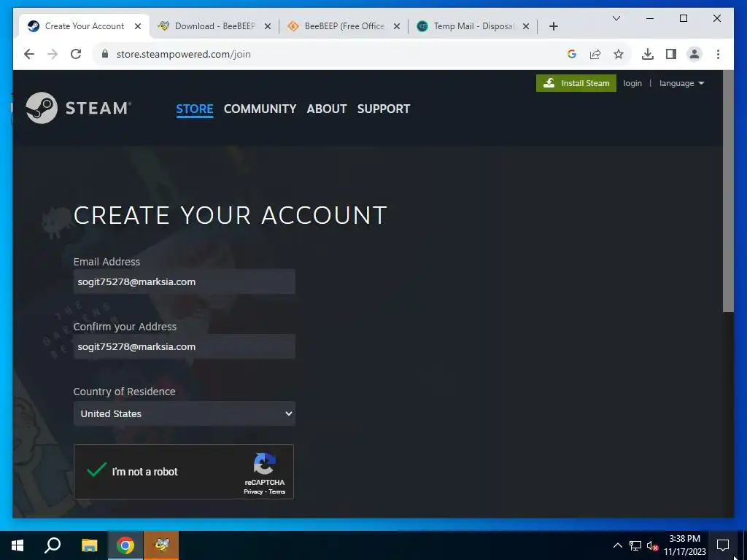Open the taskbar clock and date
Screen dimensions: 747x560
pos(684,545)
